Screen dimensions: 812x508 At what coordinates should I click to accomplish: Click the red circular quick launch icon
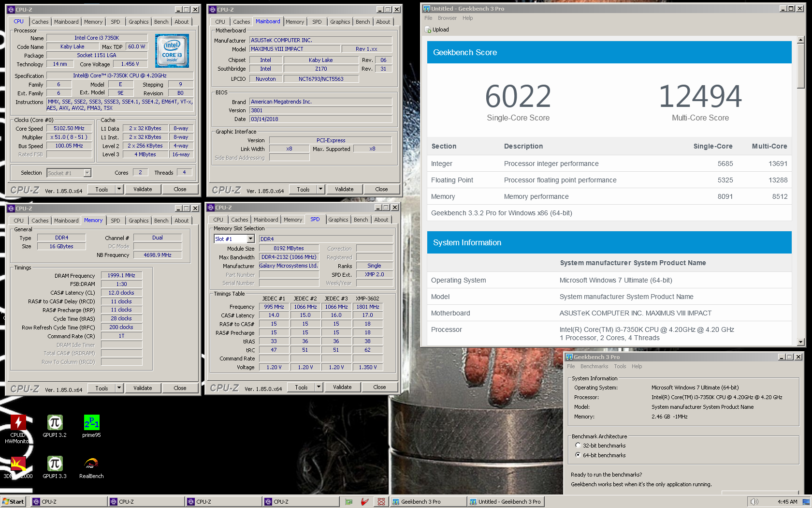click(x=381, y=502)
